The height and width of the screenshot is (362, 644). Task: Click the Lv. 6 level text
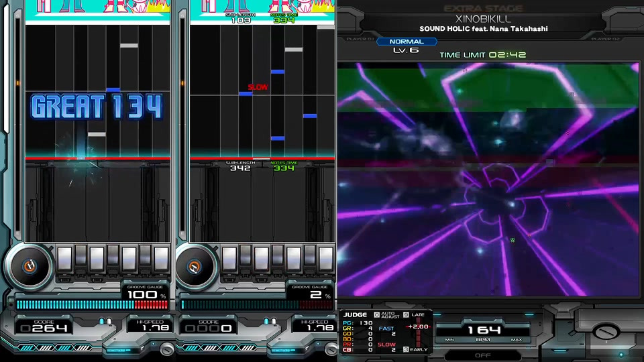406,50
